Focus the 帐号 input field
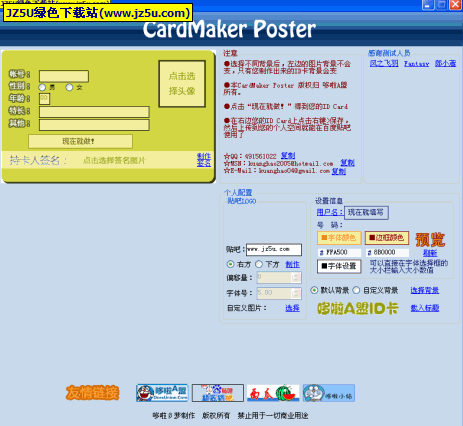 pyautogui.click(x=64, y=76)
